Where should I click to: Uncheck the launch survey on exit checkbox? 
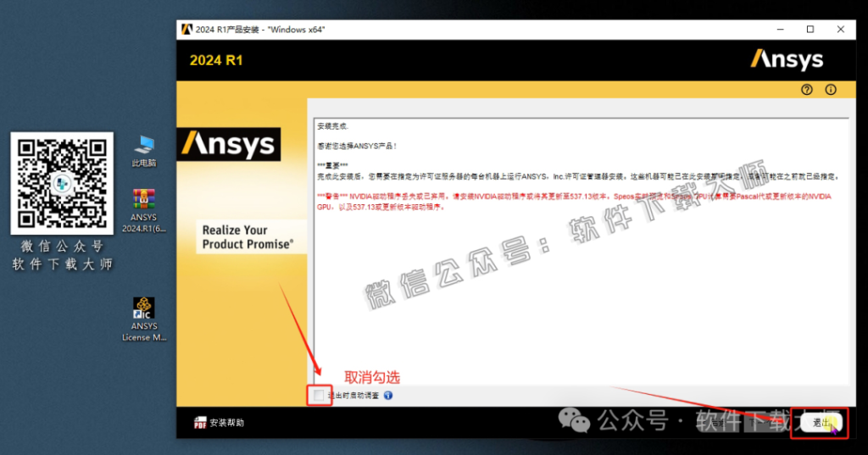[319, 395]
